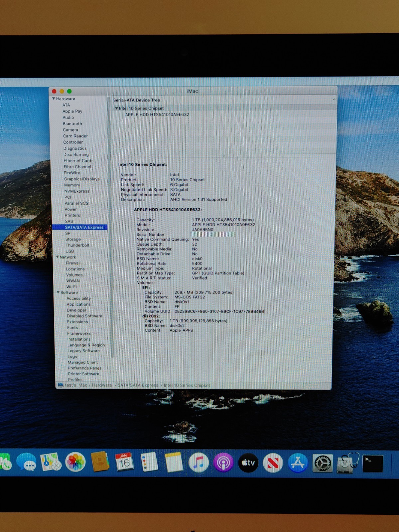This screenshot has width=399, height=532.
Task: Open Photos app in the Dock
Action: [x=75, y=462]
